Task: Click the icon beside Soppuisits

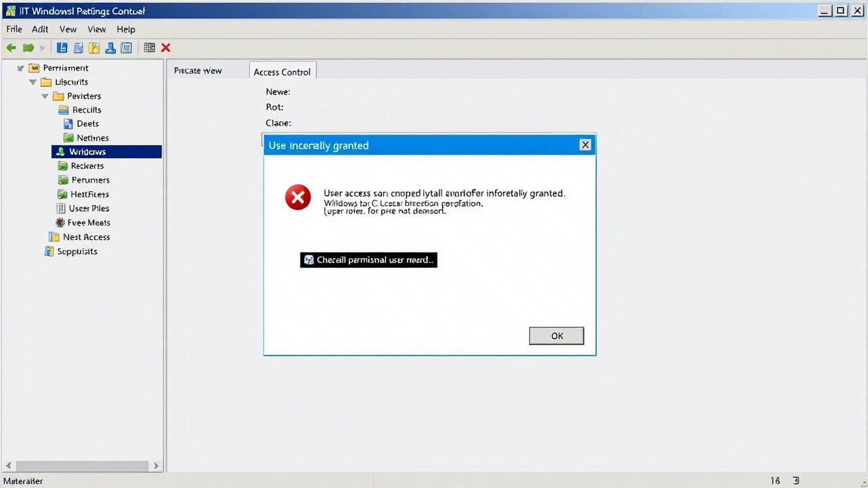Action: [x=49, y=251]
